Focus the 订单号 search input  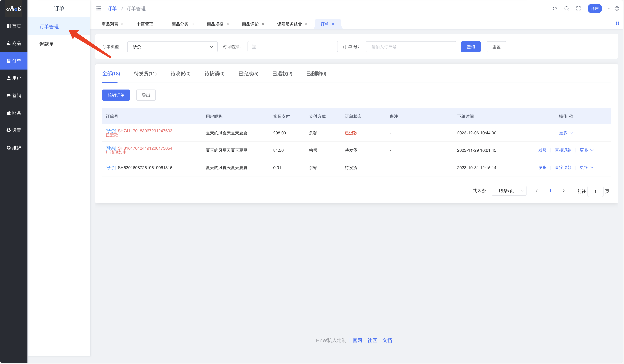coord(411,47)
